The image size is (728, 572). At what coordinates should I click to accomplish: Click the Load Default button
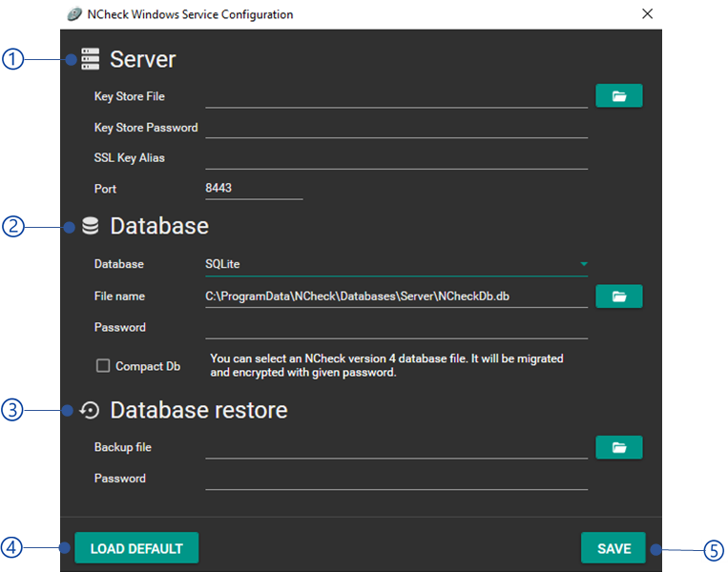point(136,548)
